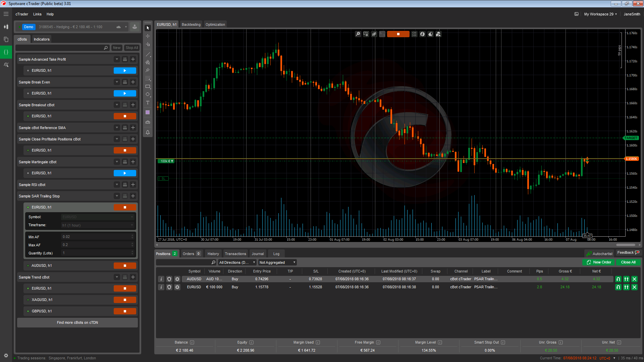
Task: Close the EURUSD position with X icon
Action: (634, 287)
